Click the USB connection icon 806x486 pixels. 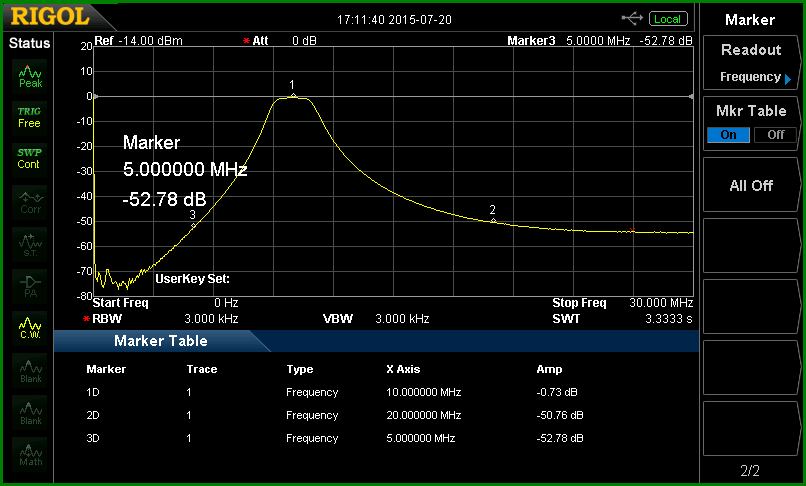(x=632, y=19)
